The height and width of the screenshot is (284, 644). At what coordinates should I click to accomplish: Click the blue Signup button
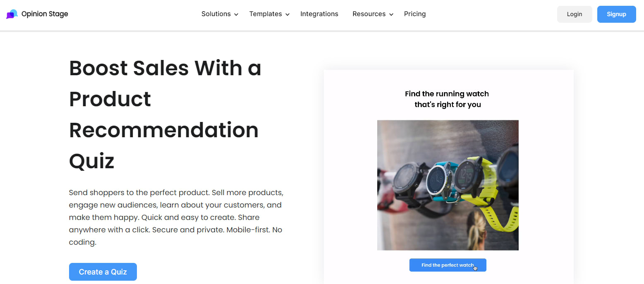pyautogui.click(x=616, y=14)
